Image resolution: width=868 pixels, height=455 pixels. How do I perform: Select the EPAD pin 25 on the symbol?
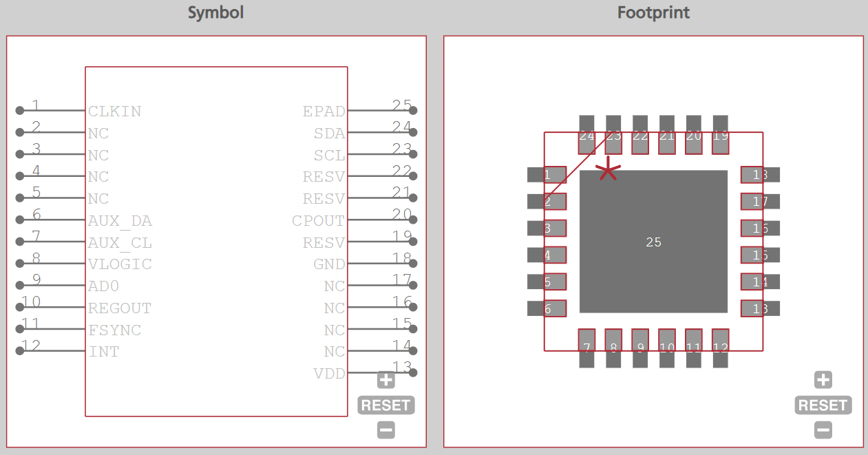[324, 111]
